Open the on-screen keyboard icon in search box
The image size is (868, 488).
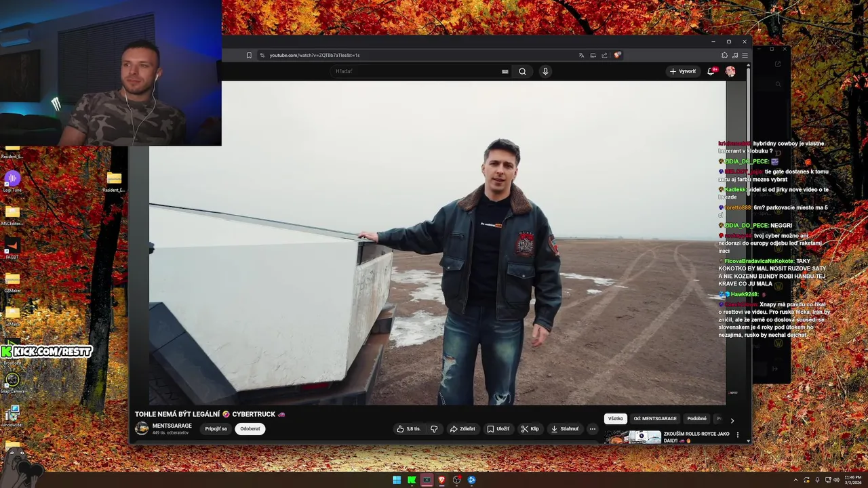pyautogui.click(x=505, y=71)
